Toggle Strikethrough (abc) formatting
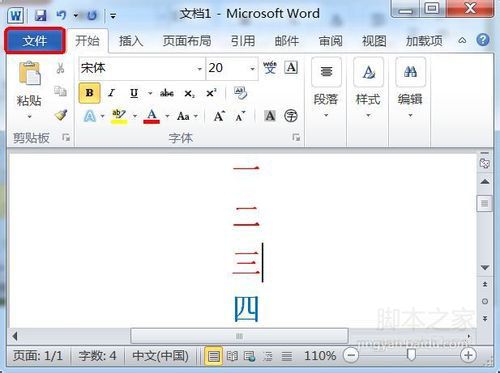This screenshot has height=373, width=500. (167, 93)
